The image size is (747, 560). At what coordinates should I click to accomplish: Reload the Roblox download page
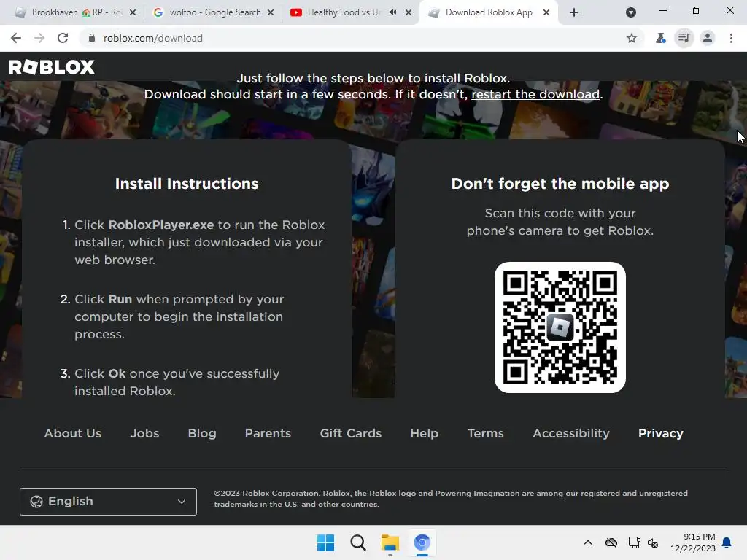coord(63,38)
